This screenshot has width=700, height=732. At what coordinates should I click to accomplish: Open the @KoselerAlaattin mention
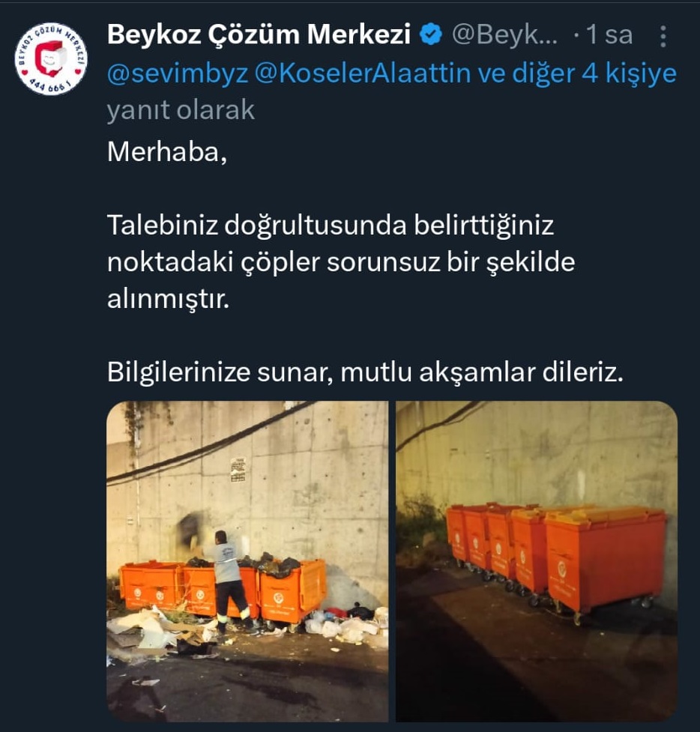363,73
